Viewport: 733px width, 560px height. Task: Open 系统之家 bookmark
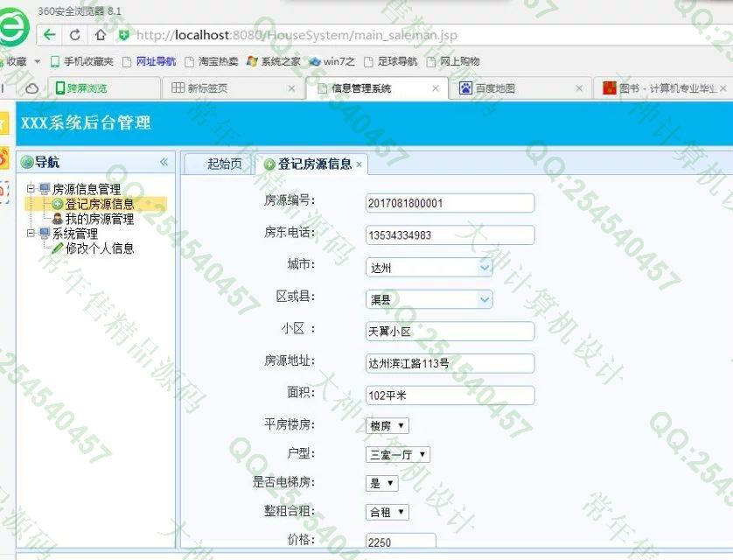(x=274, y=62)
